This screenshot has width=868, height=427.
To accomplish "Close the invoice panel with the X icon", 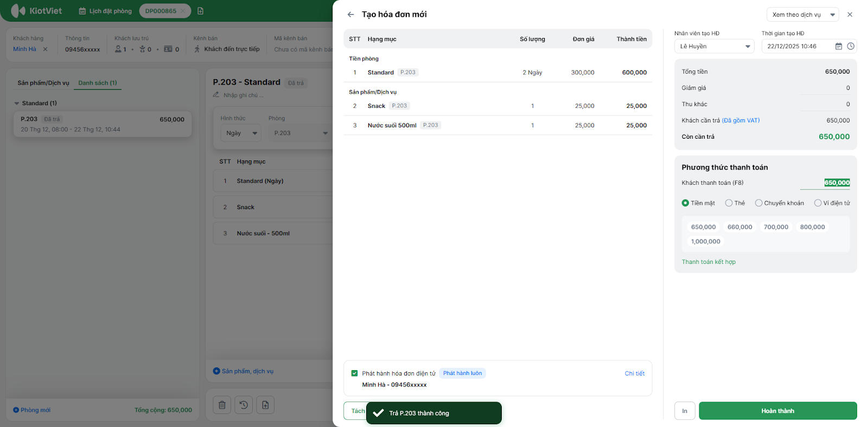I will click(850, 15).
